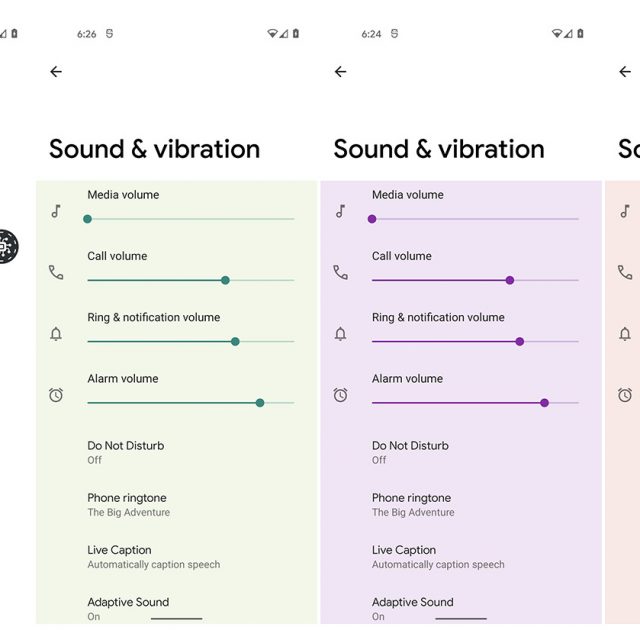Click the bell icon on green screen
Screen dimensions: 640x640
click(56, 334)
